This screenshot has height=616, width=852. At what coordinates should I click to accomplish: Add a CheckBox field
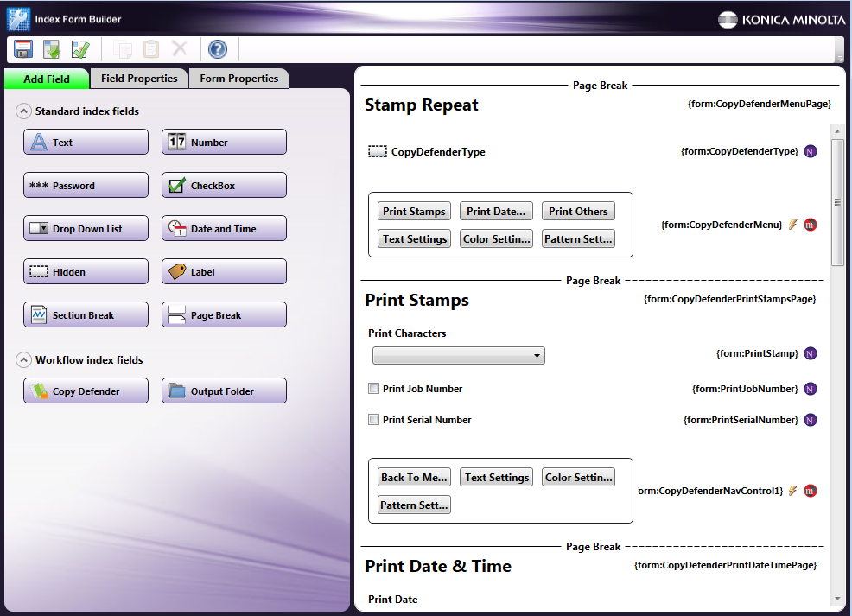[224, 185]
